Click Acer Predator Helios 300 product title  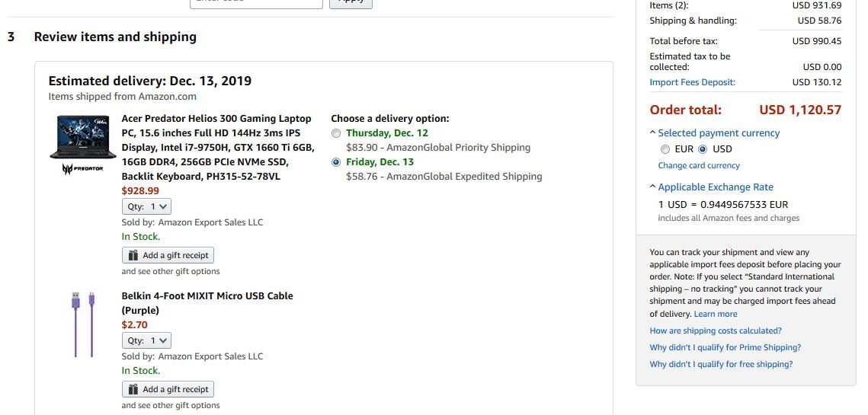[x=216, y=119]
